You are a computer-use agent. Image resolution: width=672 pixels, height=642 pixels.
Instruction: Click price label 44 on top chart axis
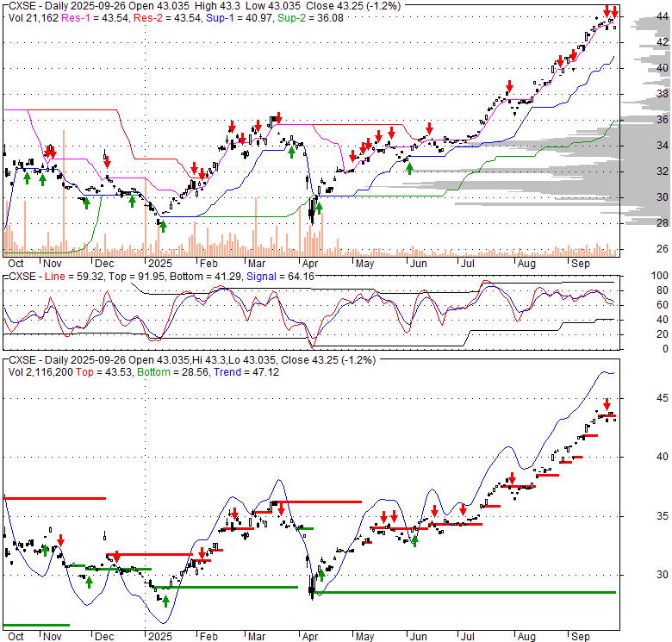(x=663, y=16)
